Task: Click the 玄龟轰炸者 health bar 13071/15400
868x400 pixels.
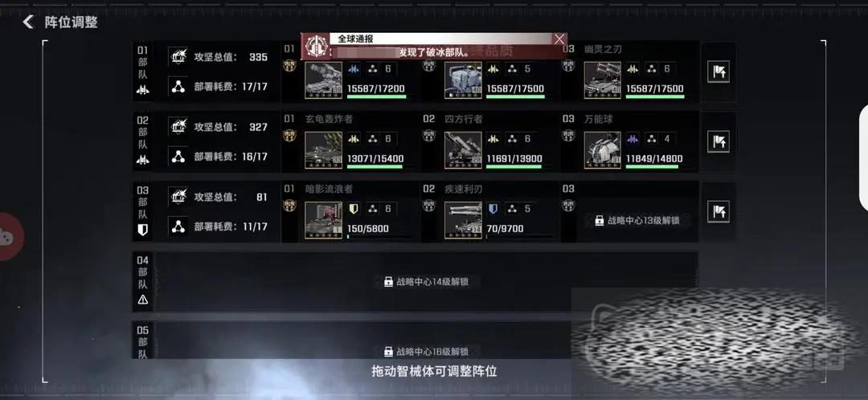Action: (376, 166)
